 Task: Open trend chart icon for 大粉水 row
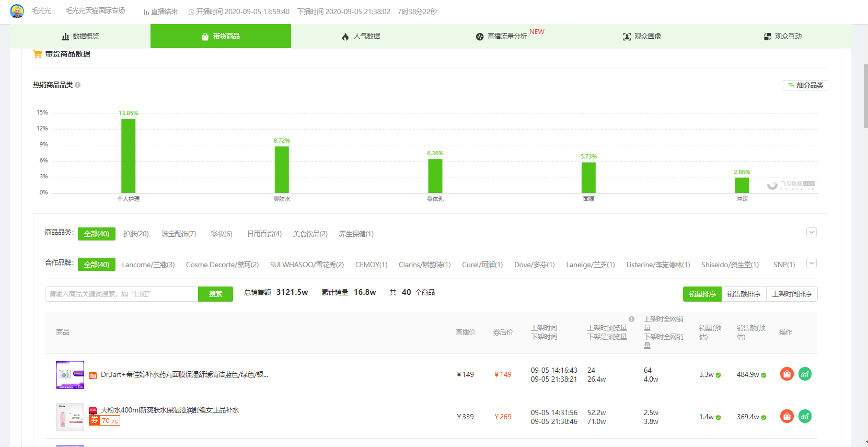(805, 416)
